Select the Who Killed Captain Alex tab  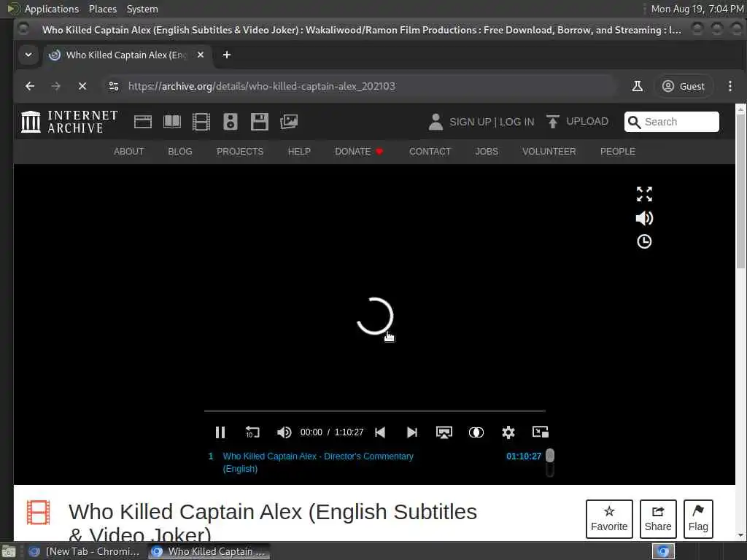tap(127, 55)
